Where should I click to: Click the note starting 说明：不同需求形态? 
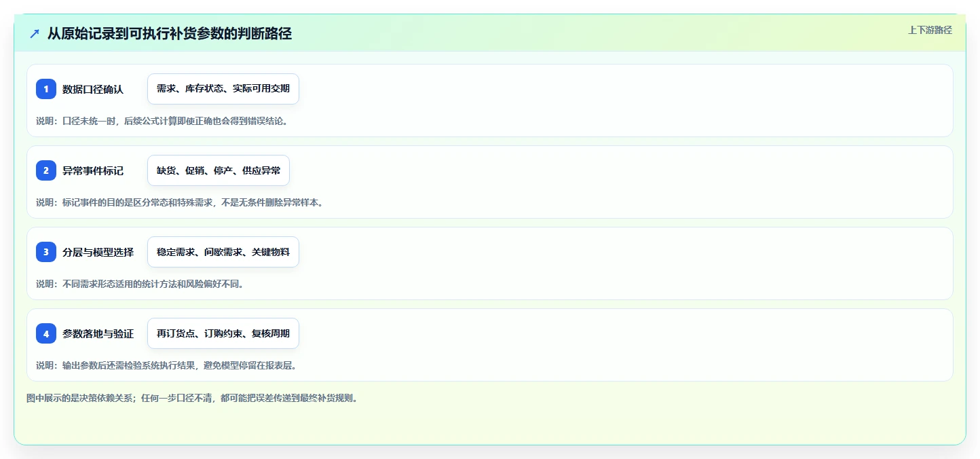[x=140, y=284]
